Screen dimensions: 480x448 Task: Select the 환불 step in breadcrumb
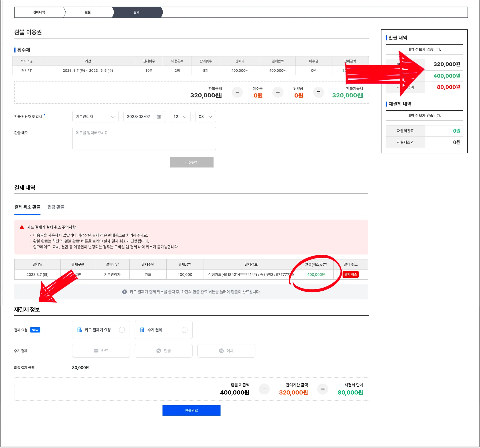(x=88, y=12)
